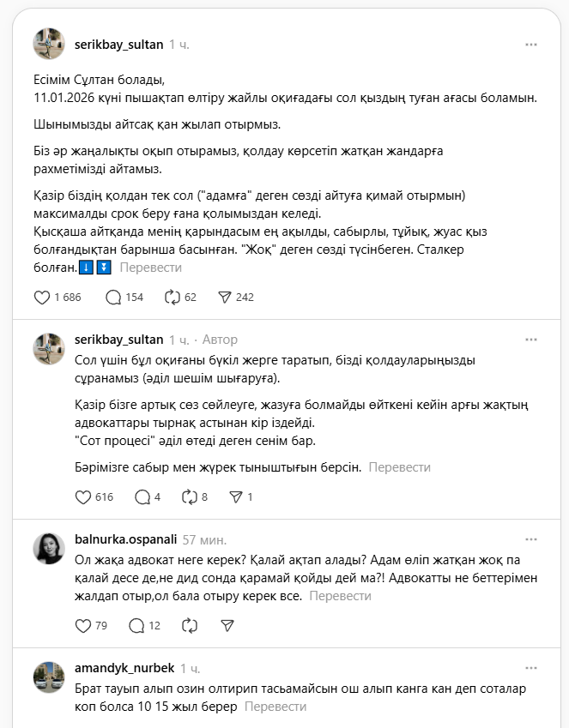Repost the main post with 62 reposts
Viewport: 569px width, 728px height.
pyautogui.click(x=172, y=298)
